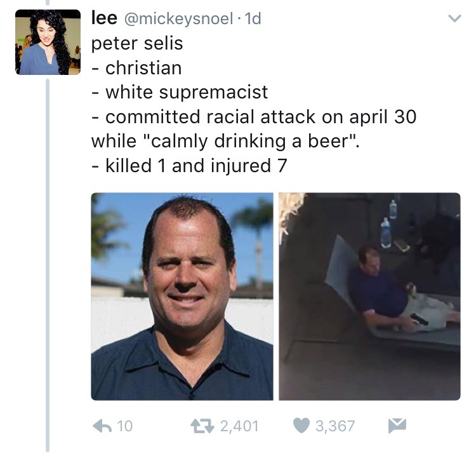Retweet this tweet using the retweet icon
Viewport: 476px width, 456px height.
tap(204, 426)
